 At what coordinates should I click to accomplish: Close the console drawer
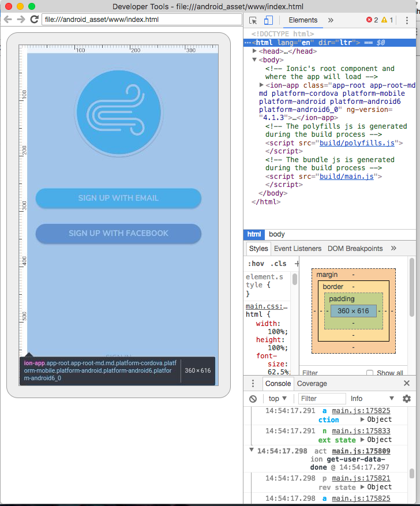[x=407, y=383]
